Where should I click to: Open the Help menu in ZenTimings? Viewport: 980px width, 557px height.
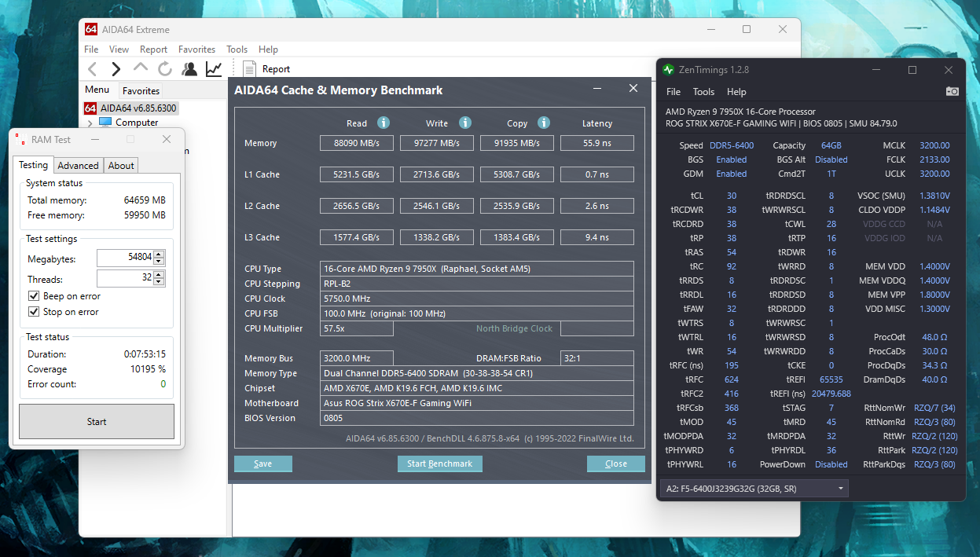(x=736, y=92)
